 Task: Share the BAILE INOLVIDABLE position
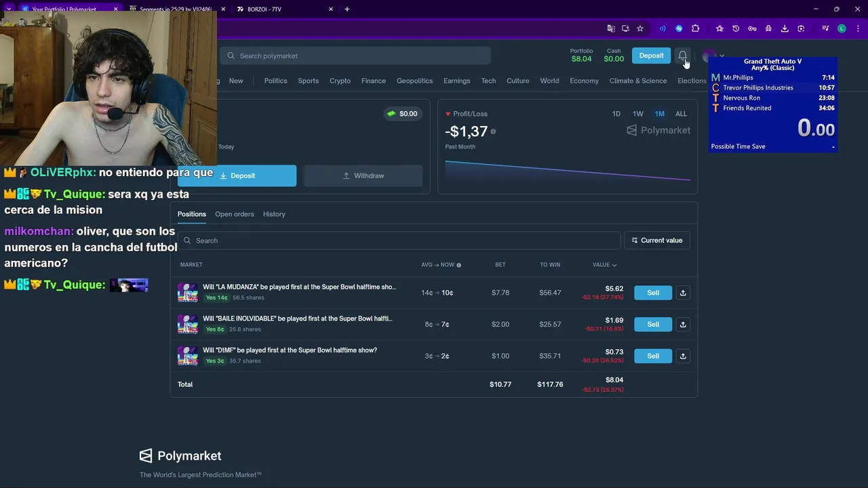(683, 324)
